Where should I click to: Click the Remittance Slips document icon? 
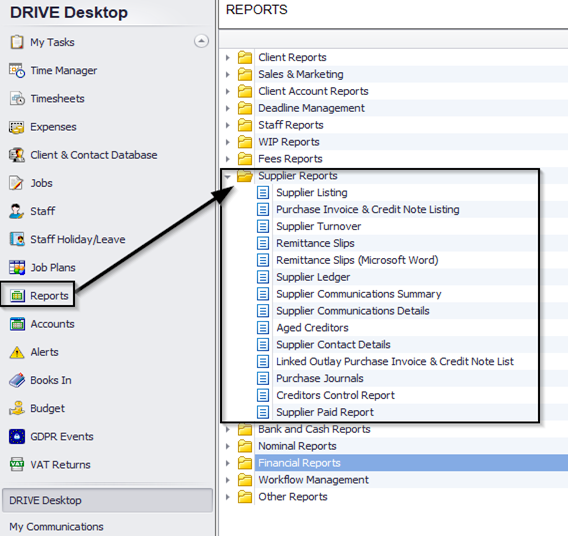click(263, 243)
